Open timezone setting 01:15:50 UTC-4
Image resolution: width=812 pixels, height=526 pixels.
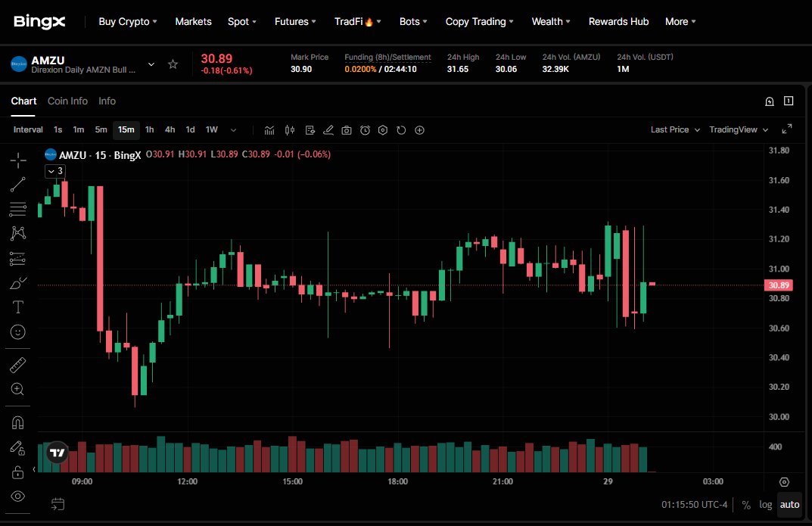point(695,505)
